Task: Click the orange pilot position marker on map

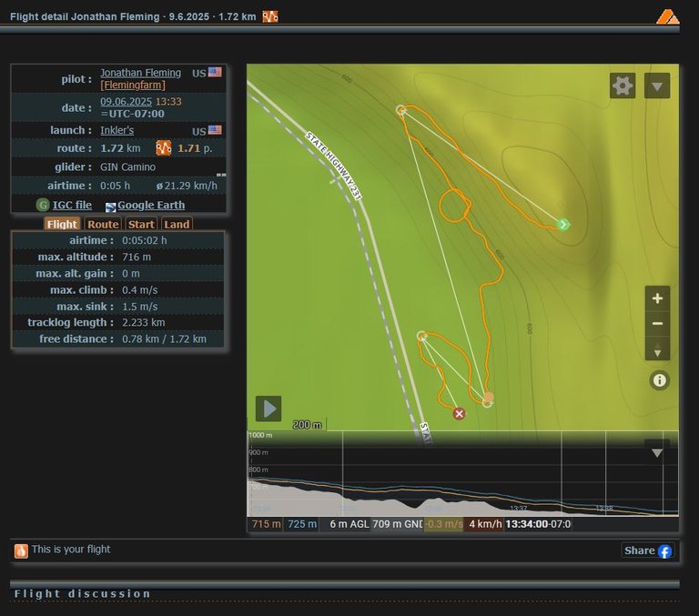Action: click(489, 397)
